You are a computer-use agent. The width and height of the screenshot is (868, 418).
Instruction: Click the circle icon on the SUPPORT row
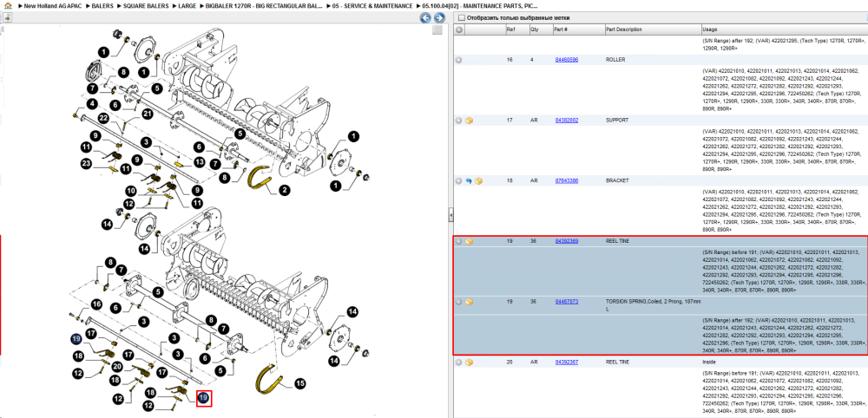[459, 120]
